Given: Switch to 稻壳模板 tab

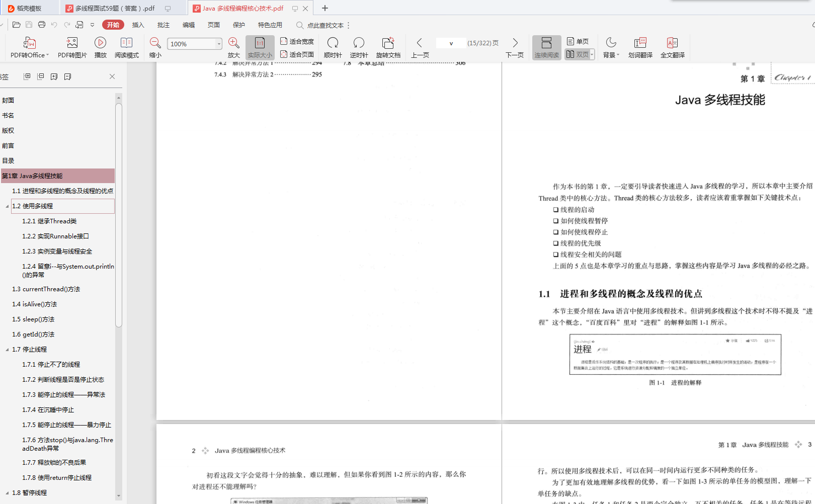Looking at the screenshot, I should (x=29, y=8).
